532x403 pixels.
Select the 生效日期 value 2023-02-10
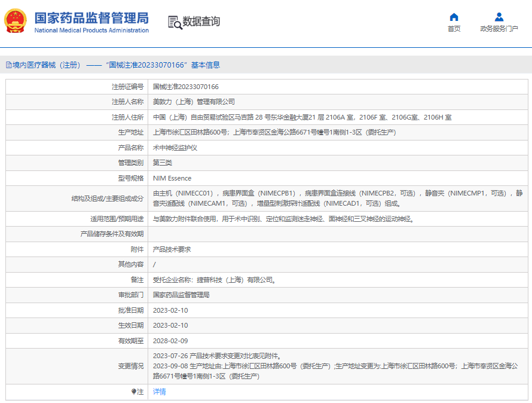[170, 325]
